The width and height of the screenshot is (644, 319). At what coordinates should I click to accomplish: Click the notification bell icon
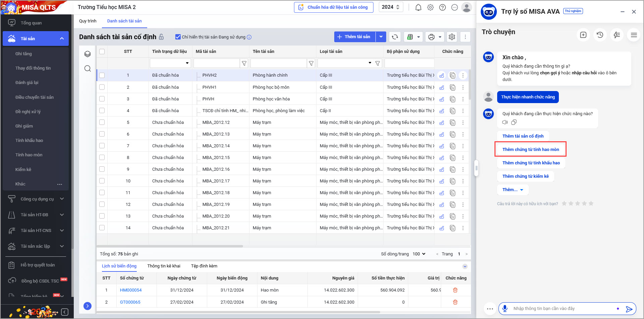coord(418,7)
